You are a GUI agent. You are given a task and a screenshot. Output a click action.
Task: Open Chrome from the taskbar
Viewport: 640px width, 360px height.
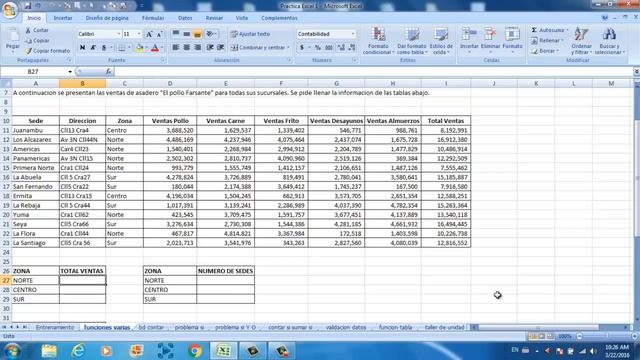[195, 351]
